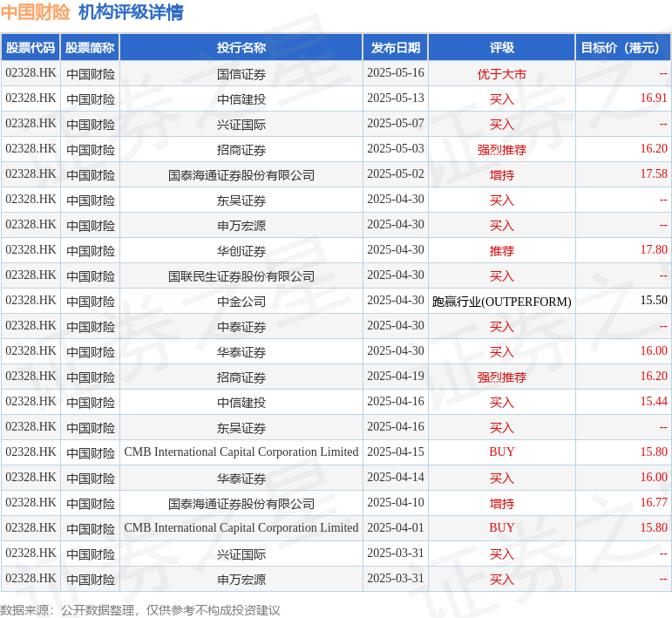Select 15.80 in the 2025-04-01 row

[654, 528]
